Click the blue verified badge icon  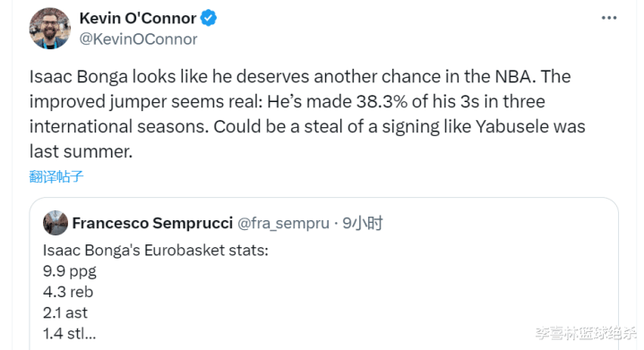click(209, 18)
